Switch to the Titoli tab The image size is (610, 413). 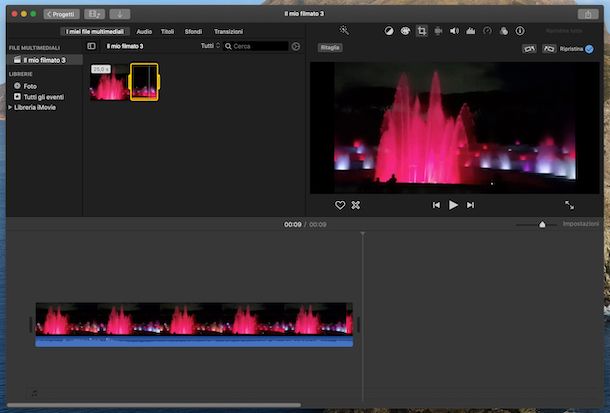168,32
